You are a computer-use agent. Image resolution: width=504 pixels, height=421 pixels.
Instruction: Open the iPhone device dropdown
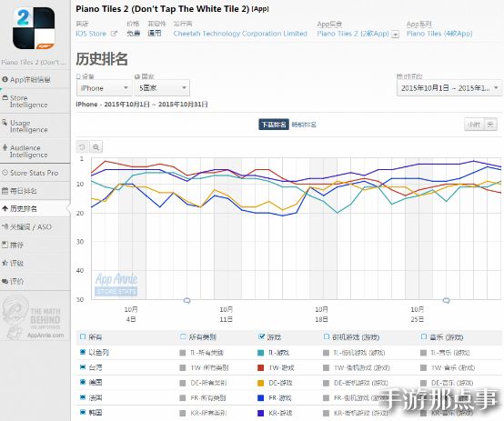(x=104, y=87)
